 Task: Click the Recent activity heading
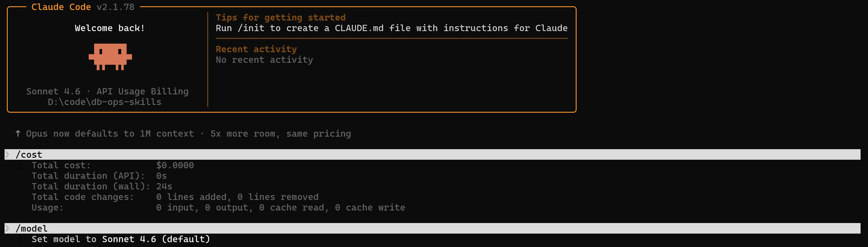[x=256, y=49]
